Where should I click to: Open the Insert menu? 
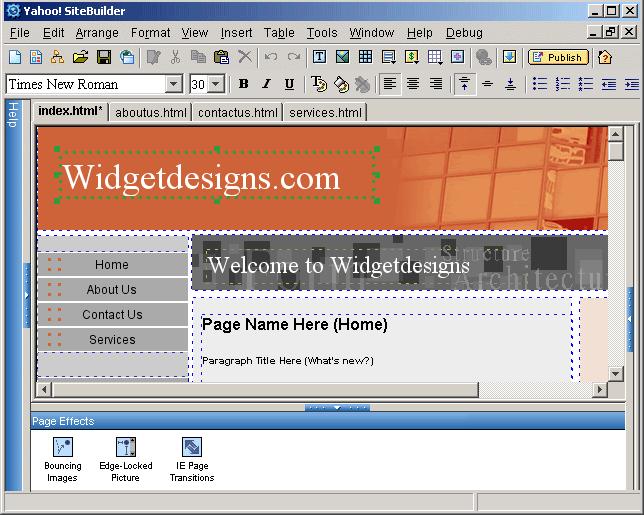[236, 32]
